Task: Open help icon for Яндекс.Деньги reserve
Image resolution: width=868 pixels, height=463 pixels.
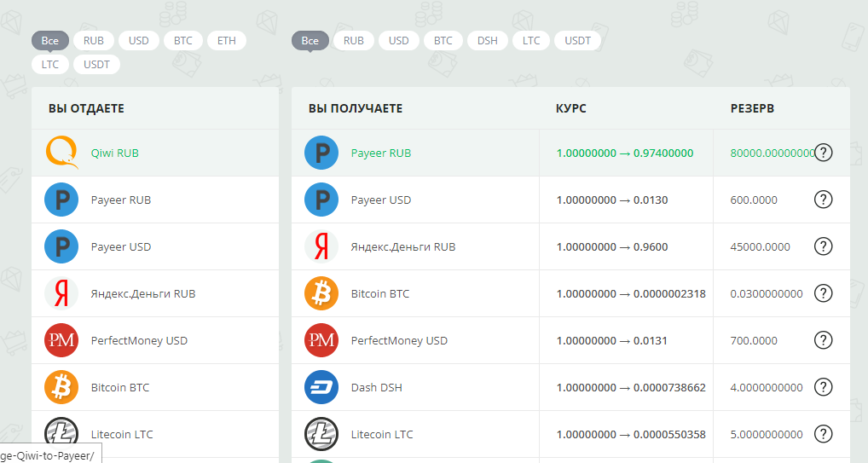Action: [823, 246]
